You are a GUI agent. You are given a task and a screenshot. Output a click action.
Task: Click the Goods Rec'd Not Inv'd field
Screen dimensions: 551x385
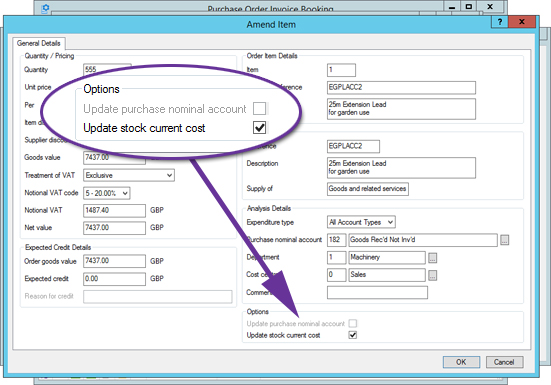[x=423, y=240]
